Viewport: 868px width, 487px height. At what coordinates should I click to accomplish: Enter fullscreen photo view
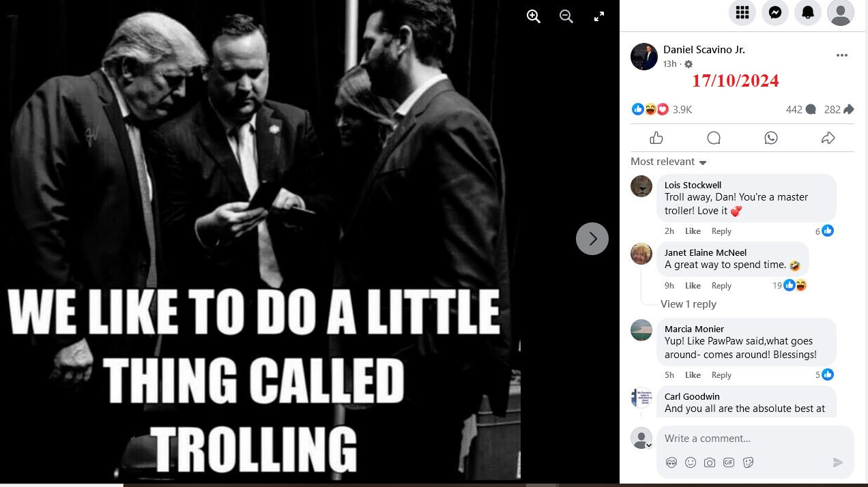(x=599, y=17)
